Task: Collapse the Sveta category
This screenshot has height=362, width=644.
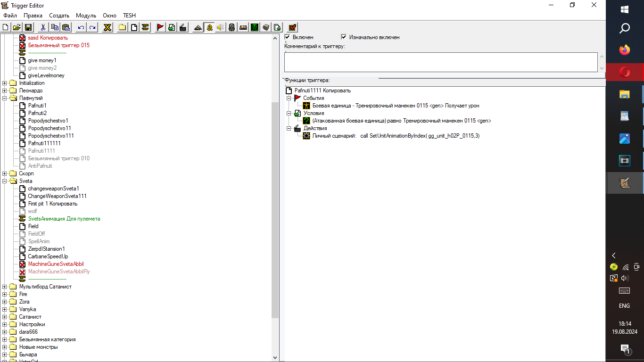Action: tap(5, 181)
